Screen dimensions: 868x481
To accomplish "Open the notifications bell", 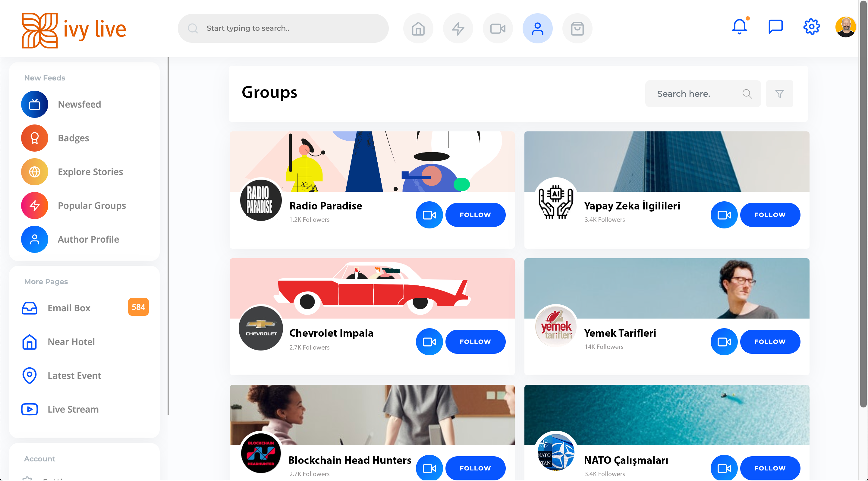I will click(x=740, y=26).
